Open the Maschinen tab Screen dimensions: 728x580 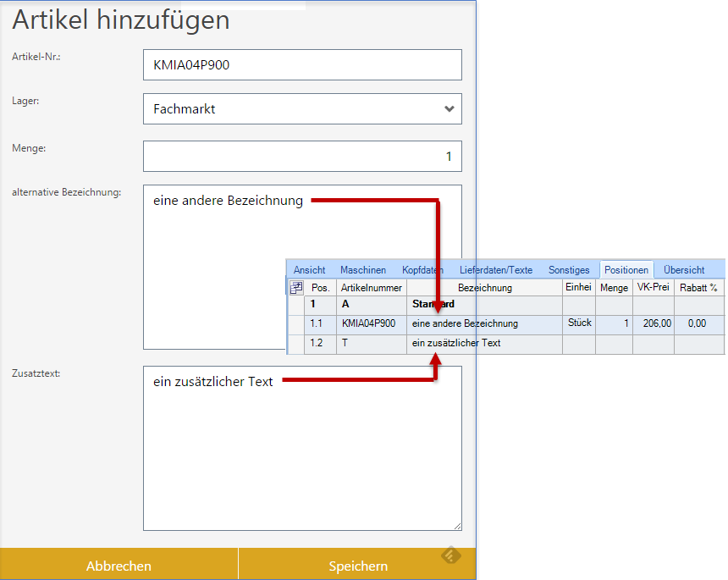[x=362, y=270]
